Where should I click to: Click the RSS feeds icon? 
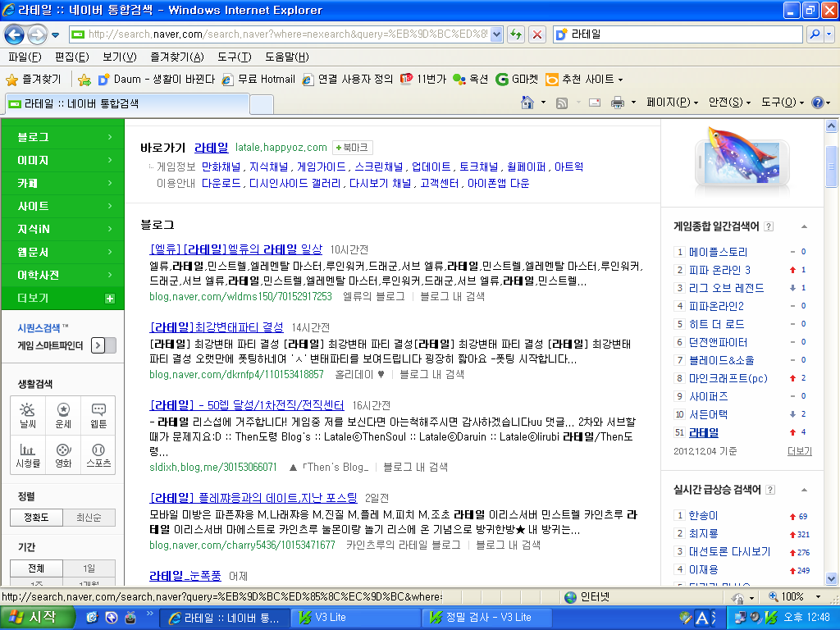pos(561,103)
